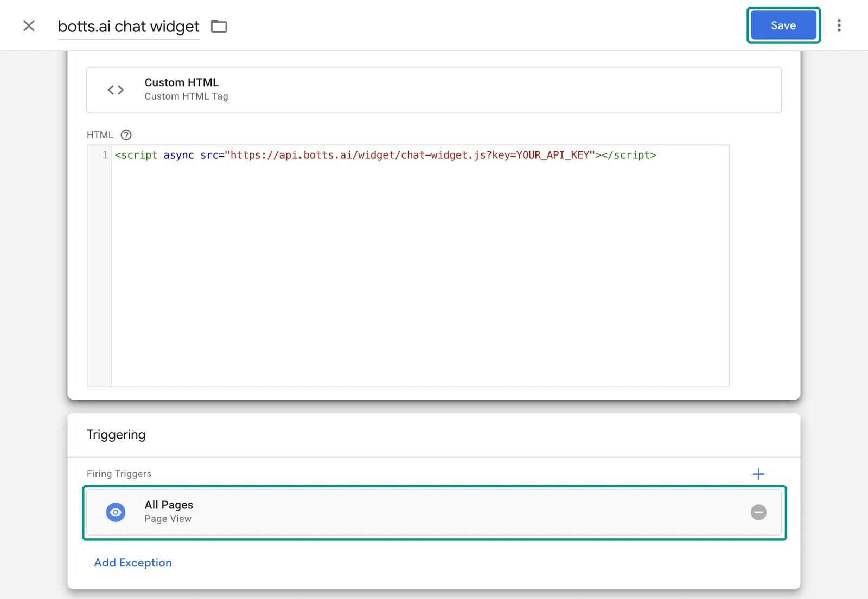Viewport: 868px width, 599px height.
Task: Open the All Pages Page View trigger
Action: coord(434,512)
